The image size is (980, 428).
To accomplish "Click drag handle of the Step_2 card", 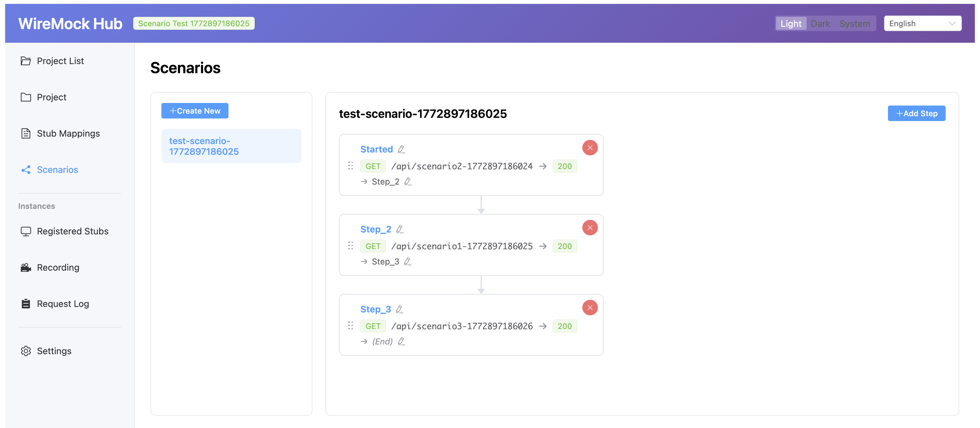I will (350, 245).
